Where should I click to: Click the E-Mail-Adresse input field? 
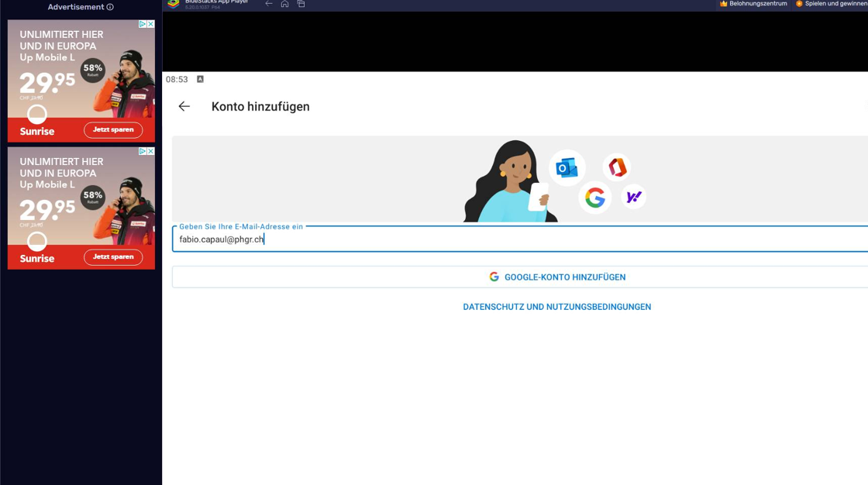point(520,239)
